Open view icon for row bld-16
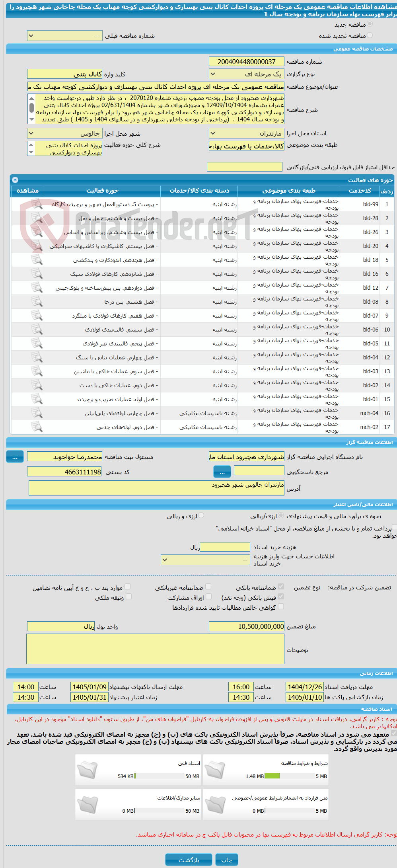The image size is (397, 868). [37, 274]
